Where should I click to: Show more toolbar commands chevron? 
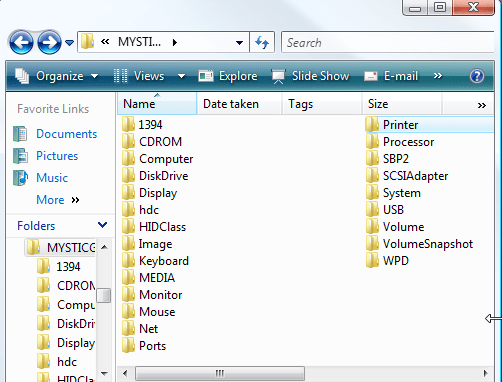tap(438, 76)
